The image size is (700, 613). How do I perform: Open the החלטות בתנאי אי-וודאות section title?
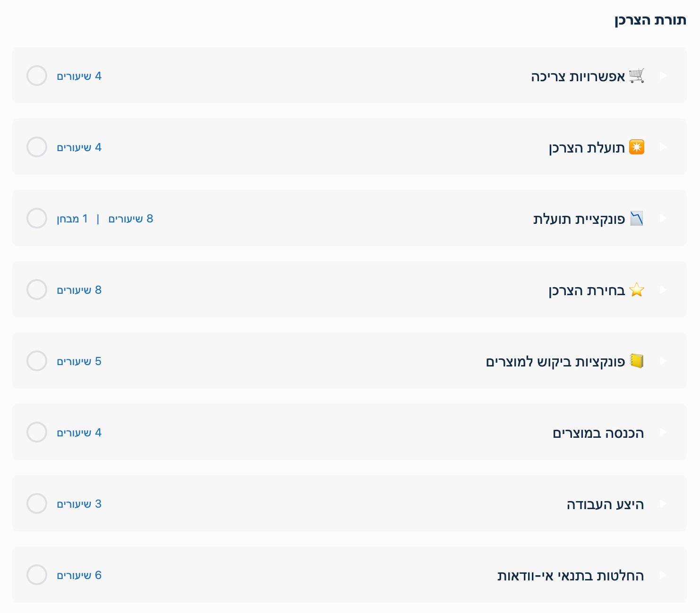[571, 576]
